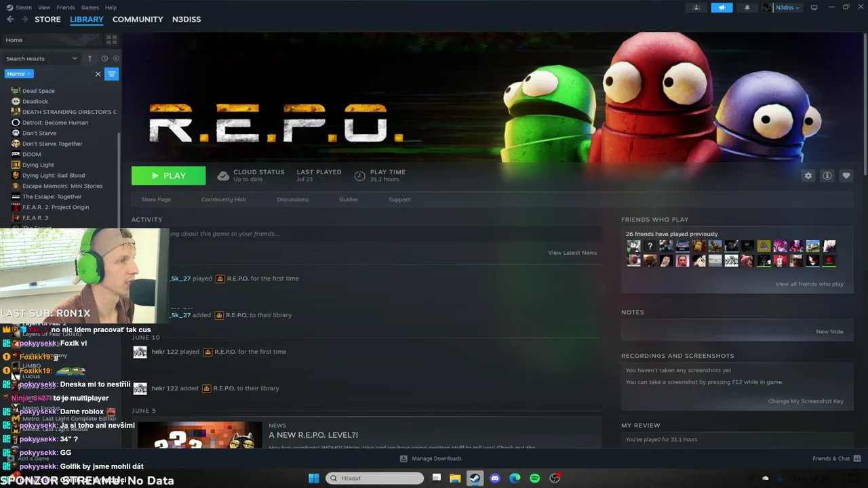
Task: Open game info icon
Action: 827,176
